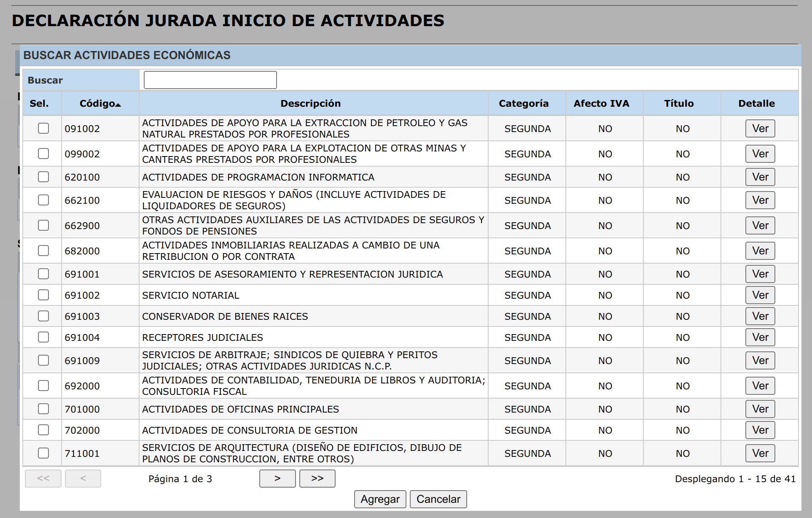Click the Afecto IVA column header
This screenshot has width=812, height=518.
601,103
